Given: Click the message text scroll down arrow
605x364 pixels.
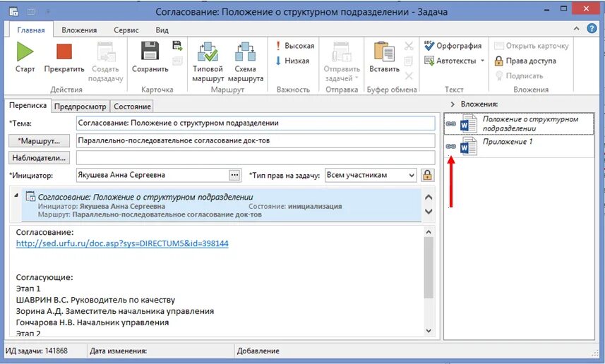Looking at the screenshot, I should pyautogui.click(x=429, y=331).
